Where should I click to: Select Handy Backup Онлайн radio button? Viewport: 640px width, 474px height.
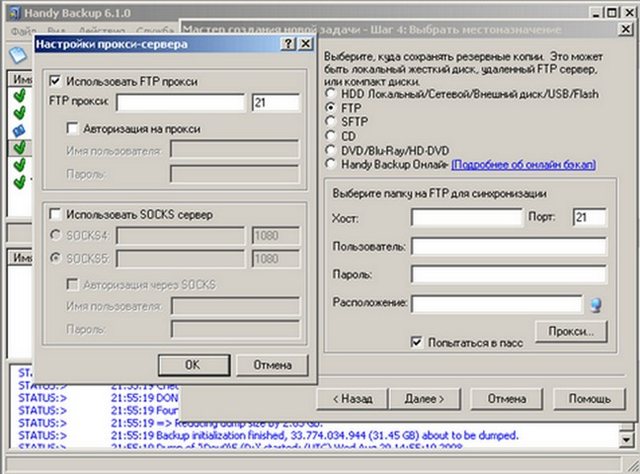(330, 164)
